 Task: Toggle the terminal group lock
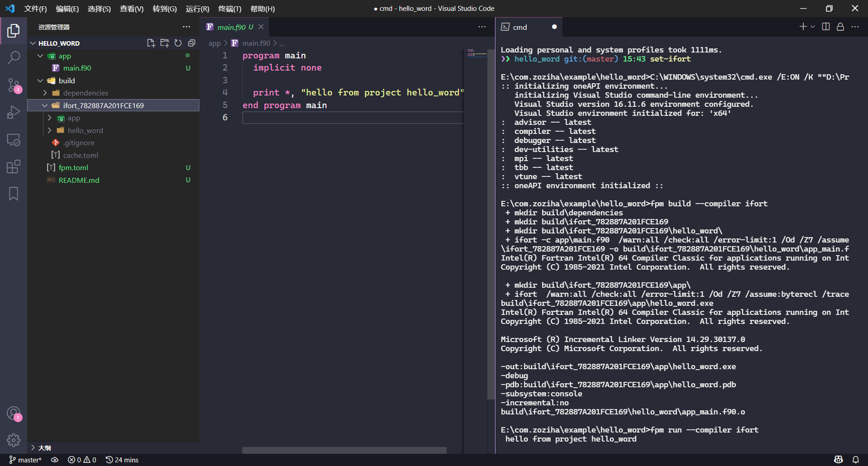point(840,27)
